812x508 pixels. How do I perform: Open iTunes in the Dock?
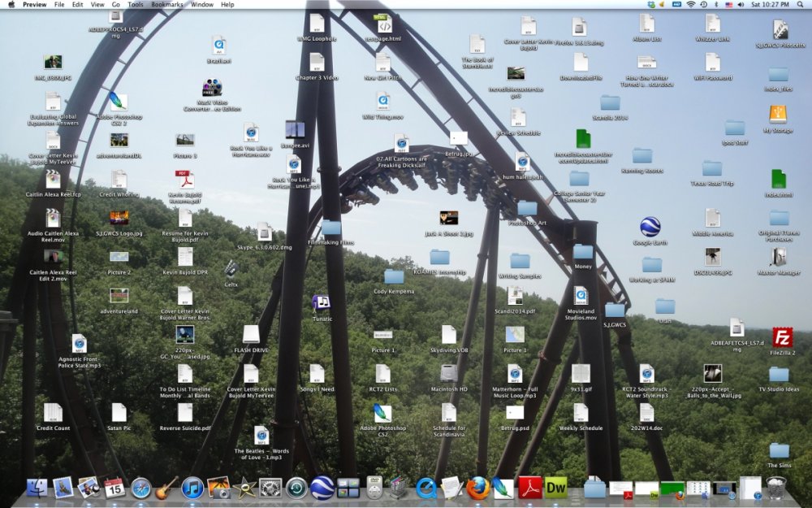pyautogui.click(x=192, y=488)
